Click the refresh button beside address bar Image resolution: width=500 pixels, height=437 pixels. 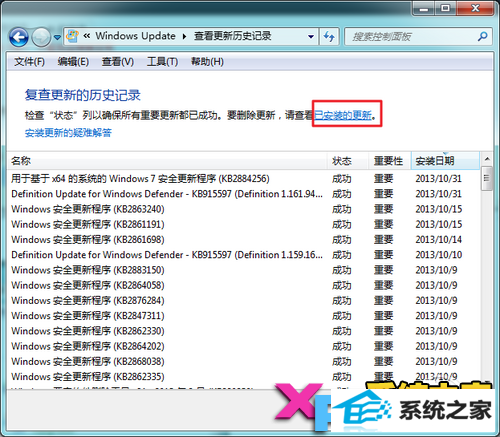tap(329, 36)
